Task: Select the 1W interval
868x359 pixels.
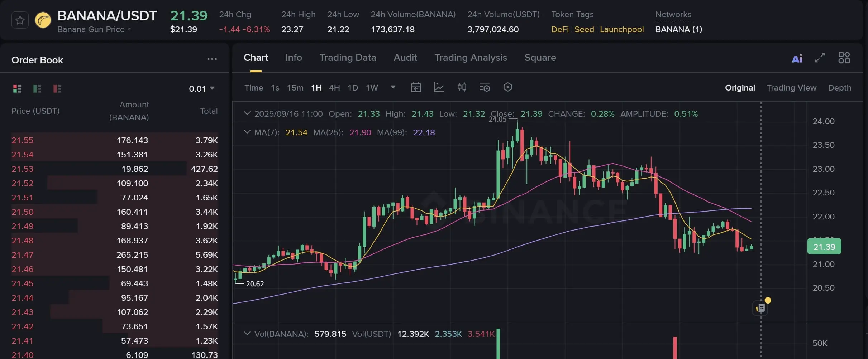Action: click(x=372, y=88)
